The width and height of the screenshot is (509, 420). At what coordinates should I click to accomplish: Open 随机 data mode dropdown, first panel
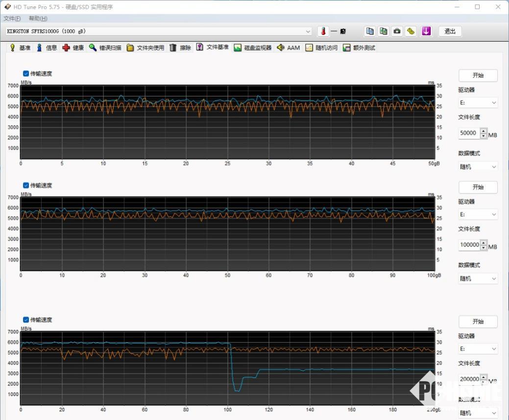[x=478, y=167]
